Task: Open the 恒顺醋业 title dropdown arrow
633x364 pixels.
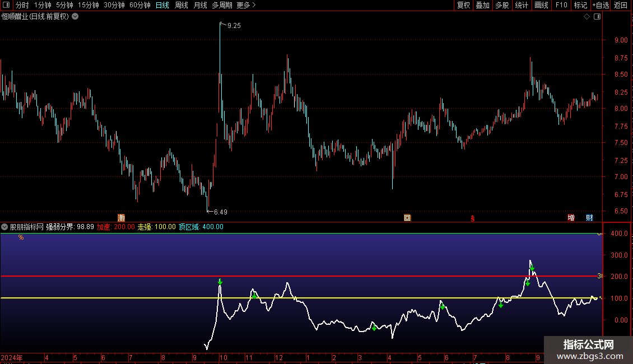Action: (75, 17)
